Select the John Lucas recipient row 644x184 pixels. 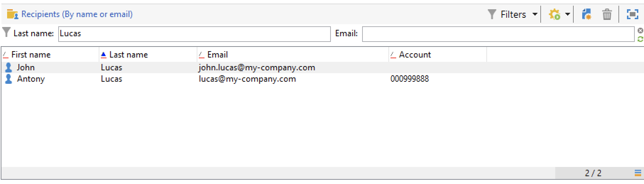(322, 67)
